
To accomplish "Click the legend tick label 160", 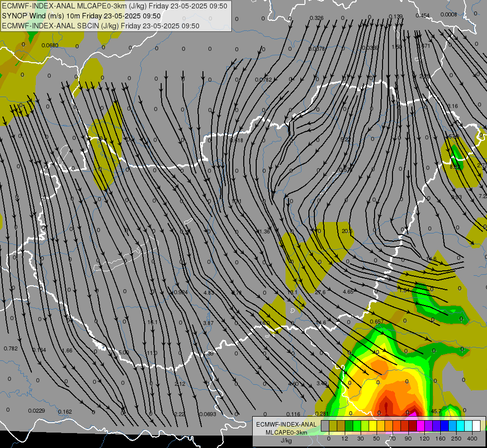I will 440,439.
